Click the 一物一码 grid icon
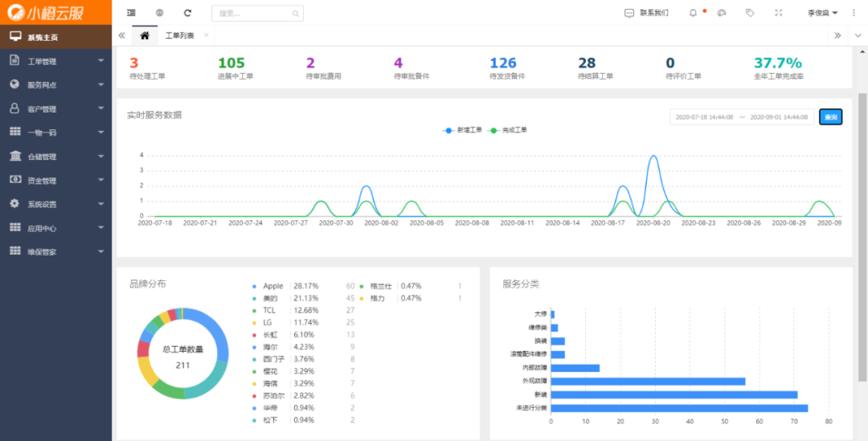 point(15,133)
